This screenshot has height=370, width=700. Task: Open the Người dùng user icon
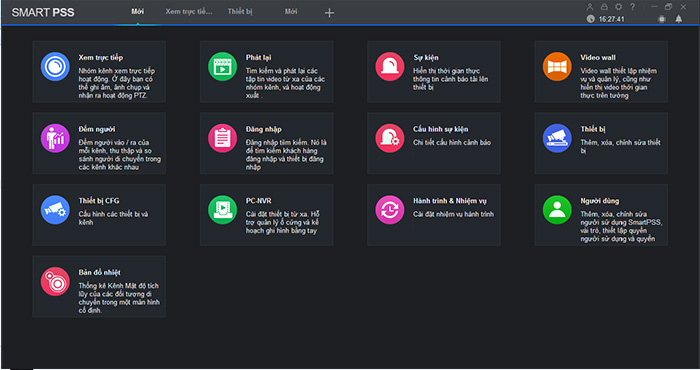click(x=557, y=210)
